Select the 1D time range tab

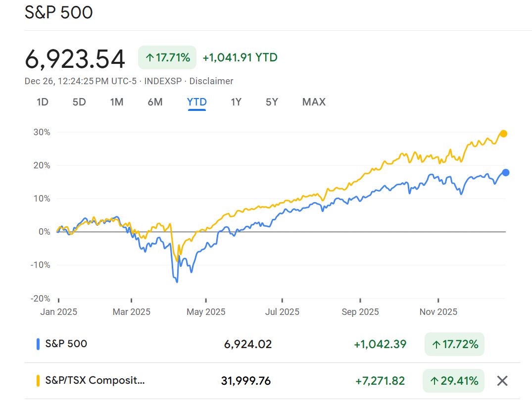(43, 102)
